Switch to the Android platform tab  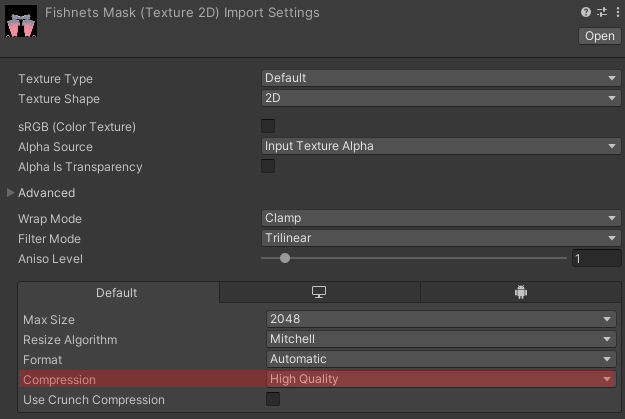520,292
